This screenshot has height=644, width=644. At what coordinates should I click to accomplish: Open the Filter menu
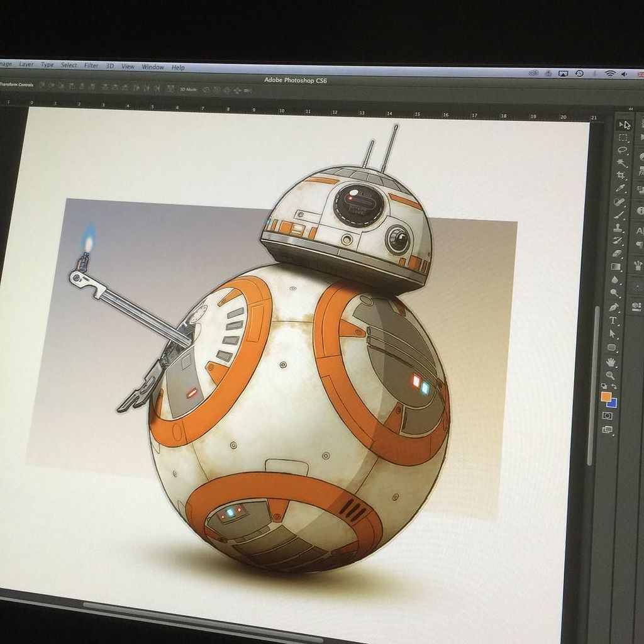coord(91,65)
